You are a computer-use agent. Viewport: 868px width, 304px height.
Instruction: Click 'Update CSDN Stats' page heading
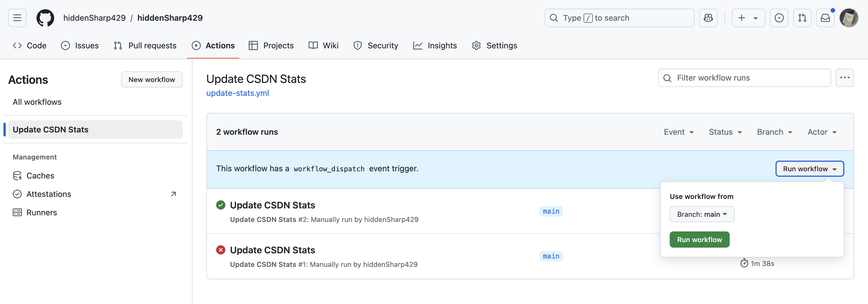[256, 79]
